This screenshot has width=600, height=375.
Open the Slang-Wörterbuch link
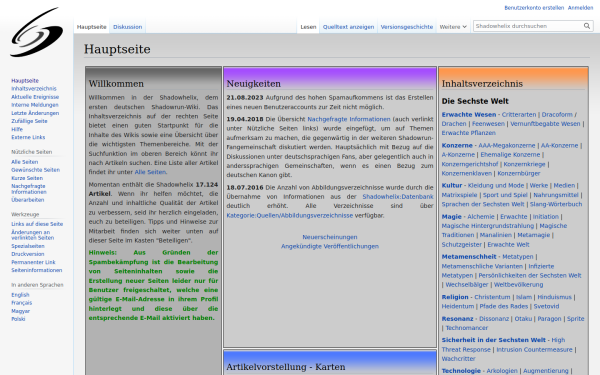pyautogui.click(x=556, y=204)
